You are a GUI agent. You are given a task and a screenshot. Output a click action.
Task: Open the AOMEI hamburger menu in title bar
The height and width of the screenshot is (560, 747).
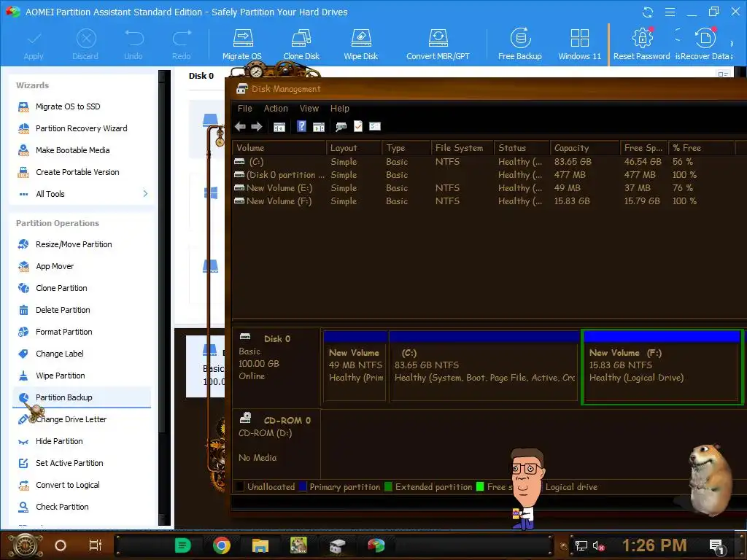click(x=670, y=12)
